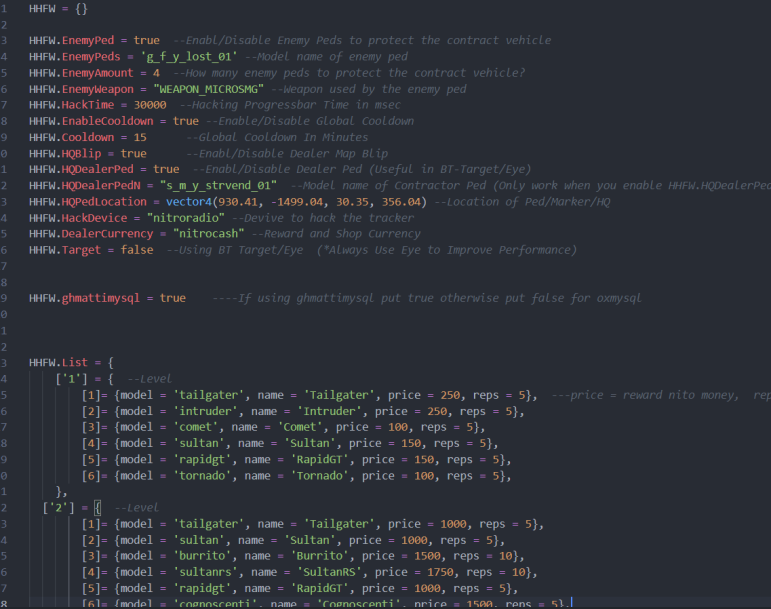Click the EnemyAmount value 4

[x=156, y=73]
